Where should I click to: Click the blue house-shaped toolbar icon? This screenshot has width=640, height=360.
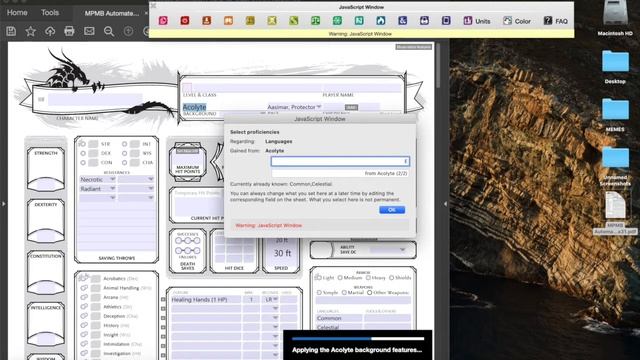pos(381,20)
